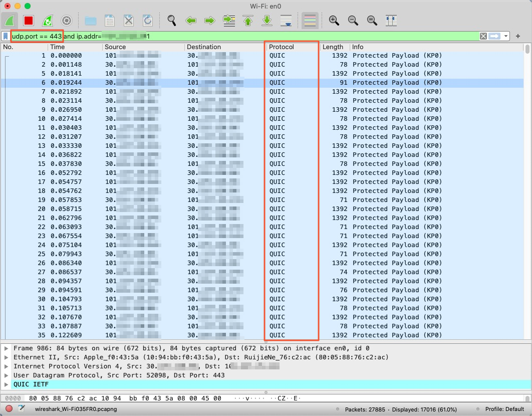532x416 pixels.
Task: Go back in packet history
Action: click(191, 21)
